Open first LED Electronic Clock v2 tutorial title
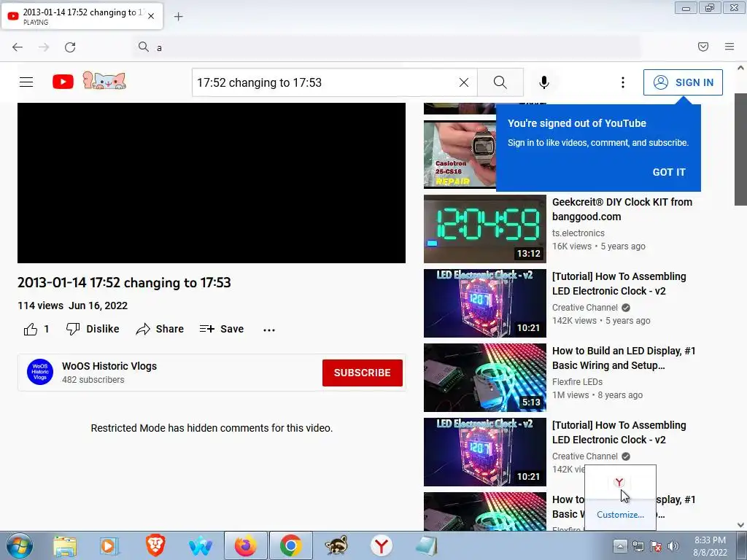This screenshot has width=747, height=560. tap(619, 284)
